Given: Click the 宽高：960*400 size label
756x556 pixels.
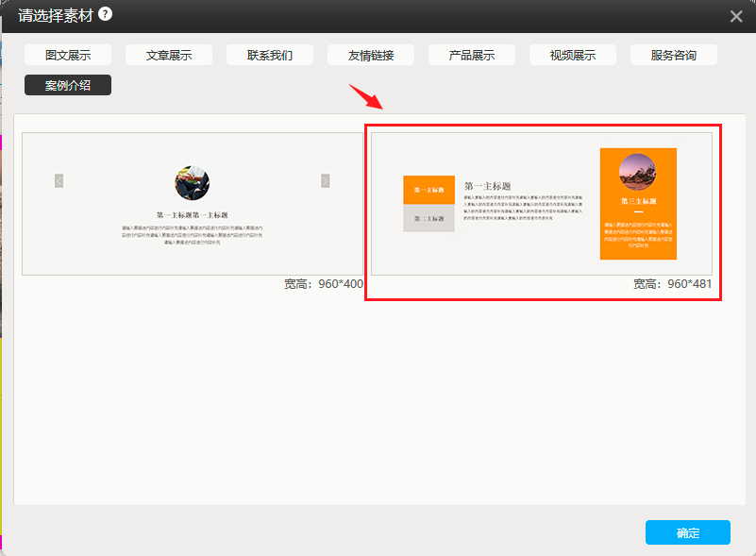Looking at the screenshot, I should click(x=324, y=283).
